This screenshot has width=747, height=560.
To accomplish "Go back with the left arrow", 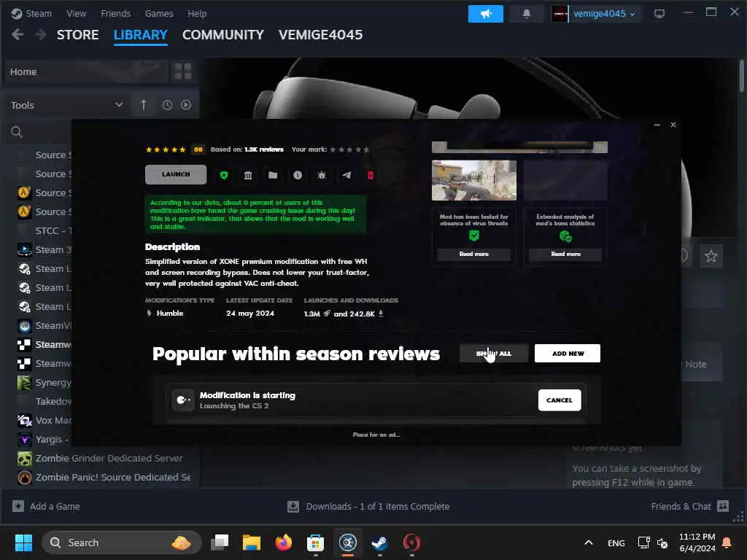I will click(18, 34).
